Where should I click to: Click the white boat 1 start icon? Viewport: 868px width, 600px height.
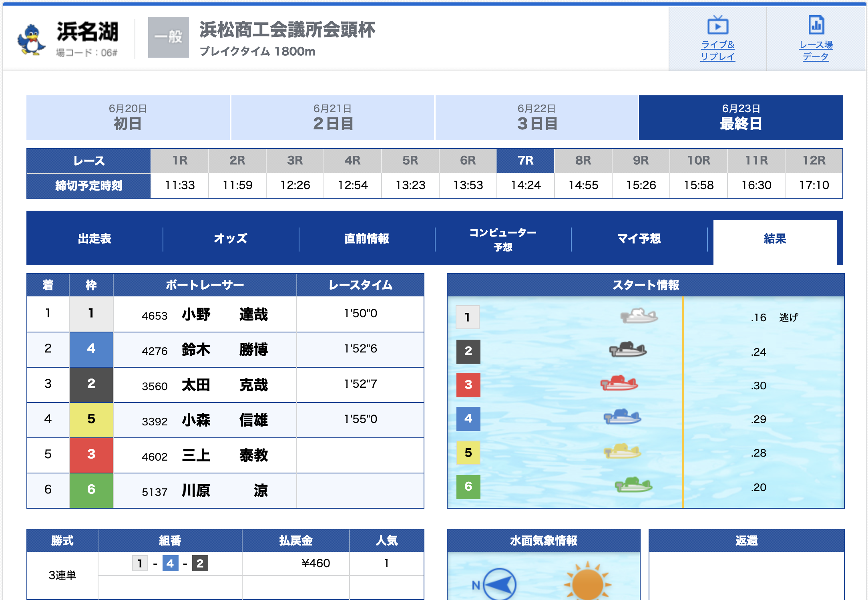639,316
